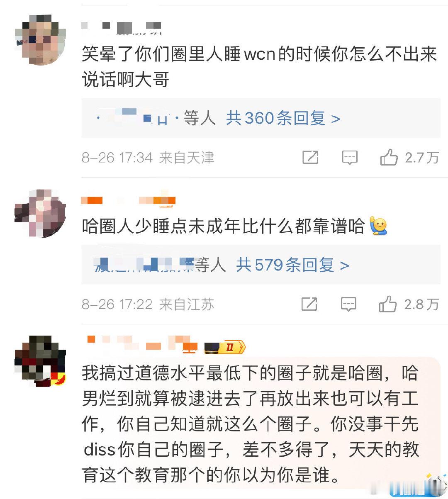Open the second commenter's pixelated avatar
This screenshot has height=499, width=448.
click(40, 214)
